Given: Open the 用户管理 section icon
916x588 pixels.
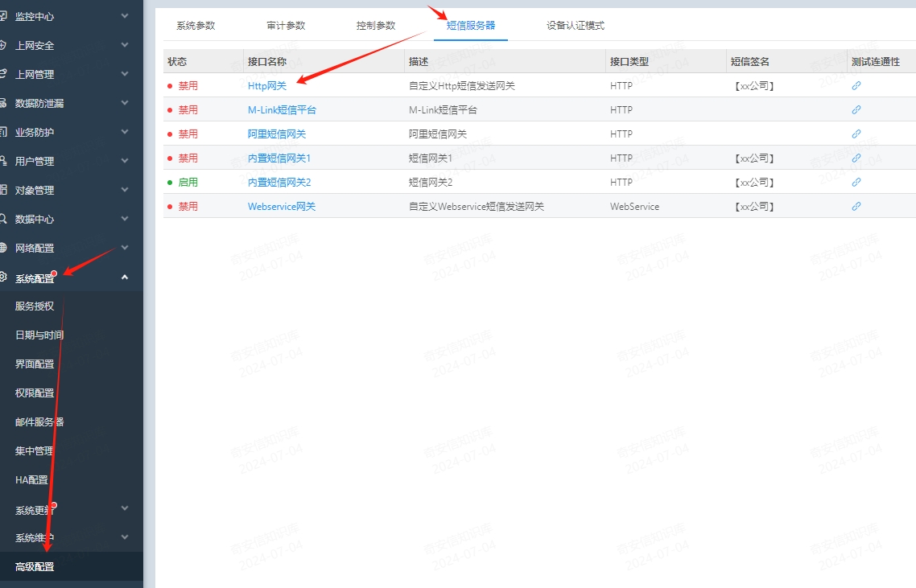Looking at the screenshot, I should [x=9, y=161].
